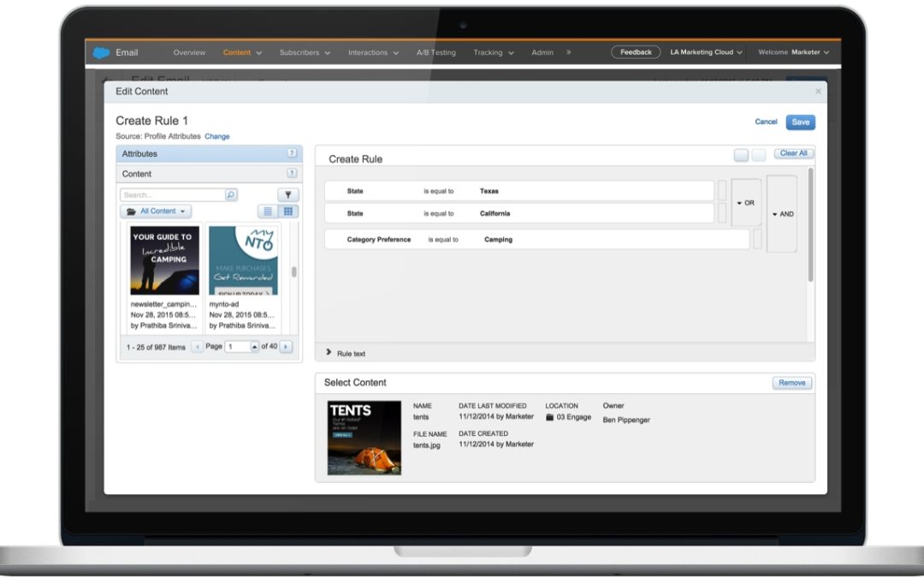Screen dimensions: 924x578
Task: Click the first blank button beside Clear All
Action: click(741, 155)
